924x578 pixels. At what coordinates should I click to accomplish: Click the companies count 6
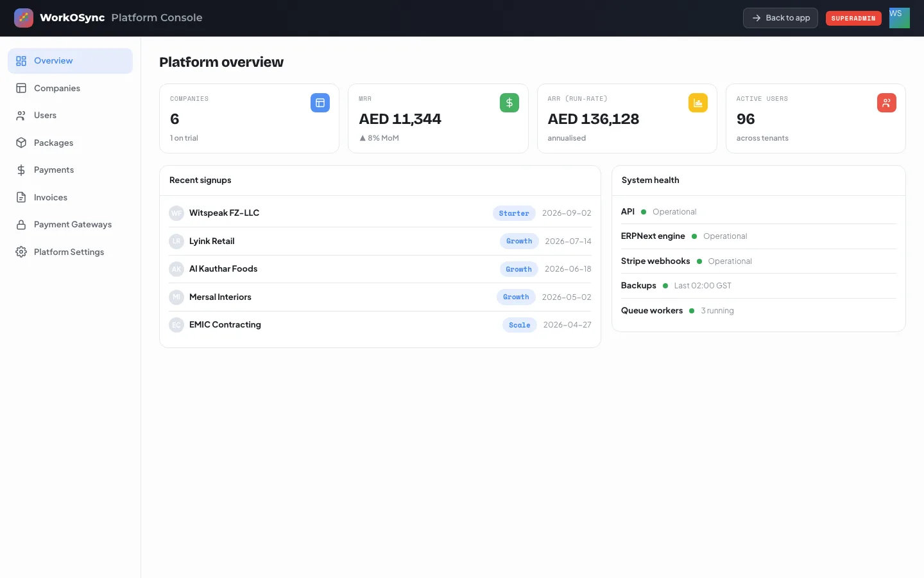point(175,119)
